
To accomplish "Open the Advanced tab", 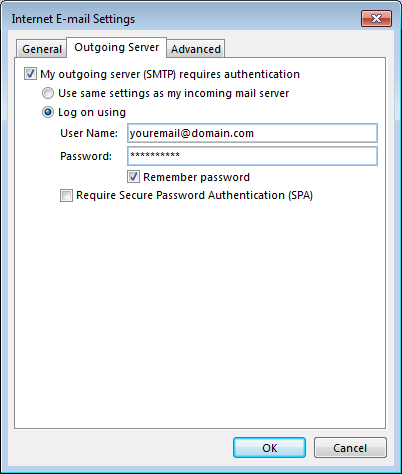I will tap(196, 49).
